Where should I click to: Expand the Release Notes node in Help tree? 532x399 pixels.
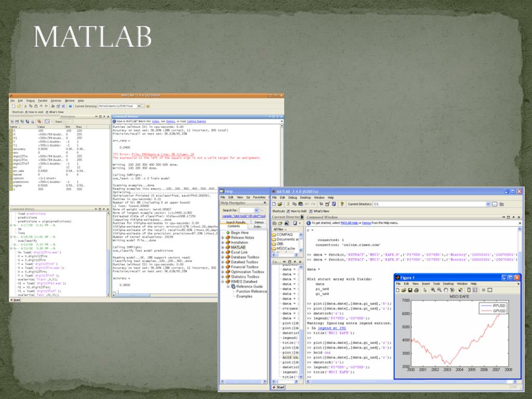pyautogui.click(x=223, y=237)
